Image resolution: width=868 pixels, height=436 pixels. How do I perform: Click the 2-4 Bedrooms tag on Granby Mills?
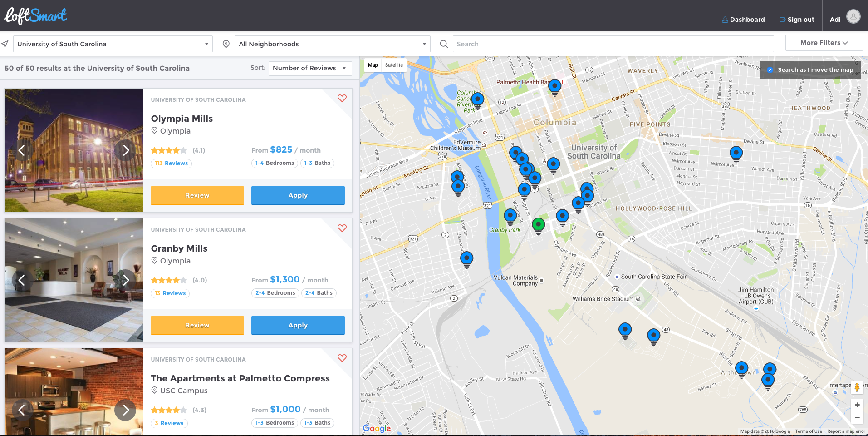275,293
